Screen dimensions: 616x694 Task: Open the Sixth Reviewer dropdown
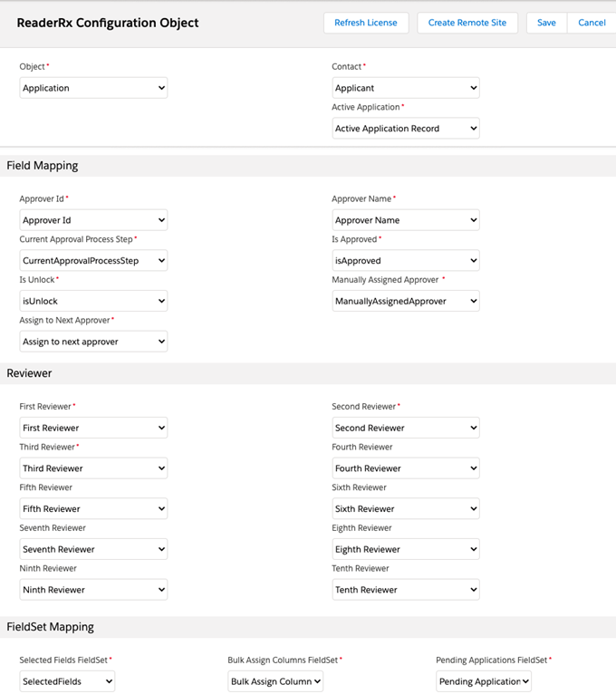coord(406,509)
